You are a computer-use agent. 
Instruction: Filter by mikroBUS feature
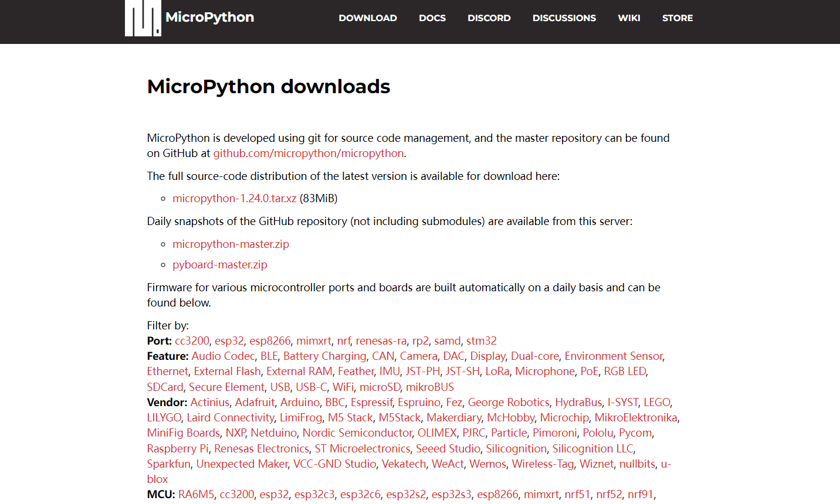(x=430, y=387)
